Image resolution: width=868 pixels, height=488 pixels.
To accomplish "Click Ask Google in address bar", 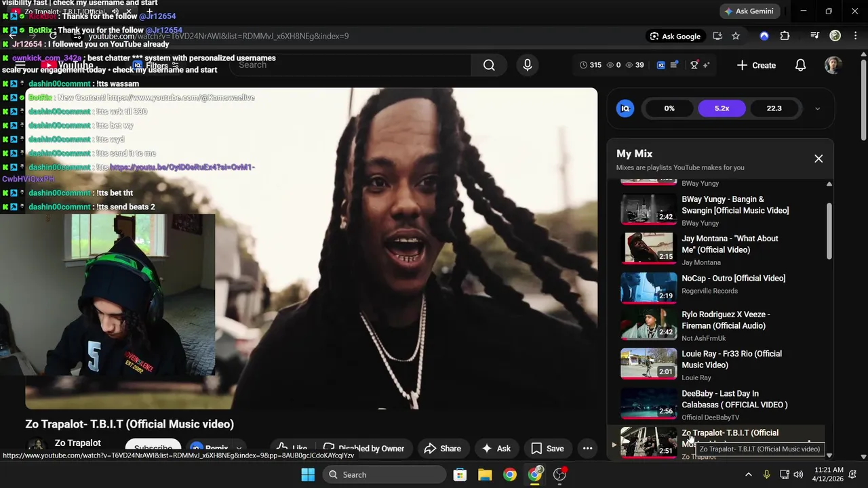I will [675, 36].
